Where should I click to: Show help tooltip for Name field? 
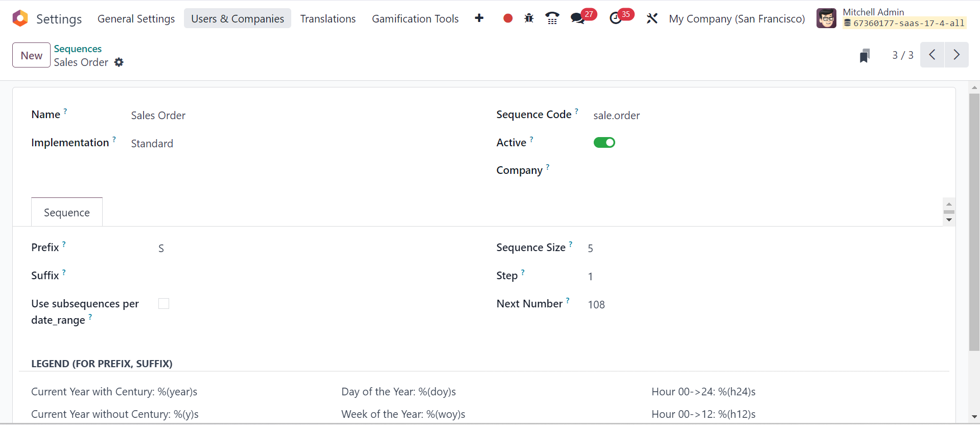[65, 111]
